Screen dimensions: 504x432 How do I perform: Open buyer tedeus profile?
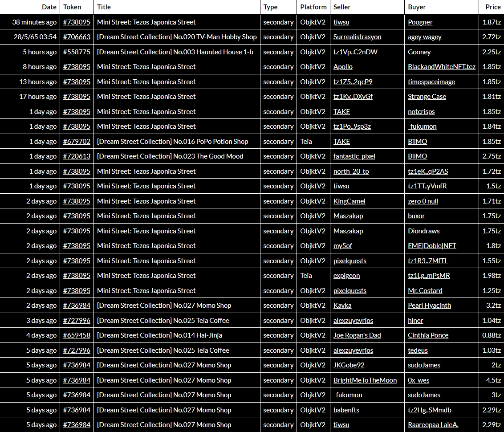(418, 350)
